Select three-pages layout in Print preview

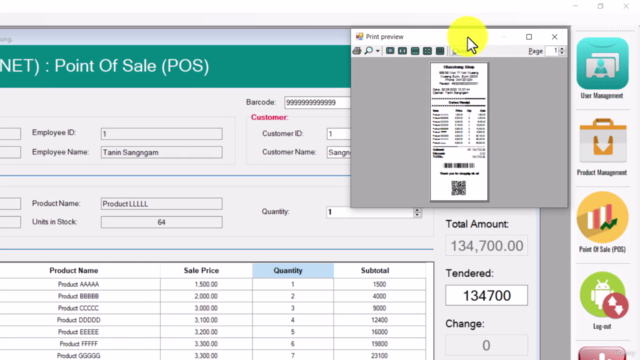point(415,51)
